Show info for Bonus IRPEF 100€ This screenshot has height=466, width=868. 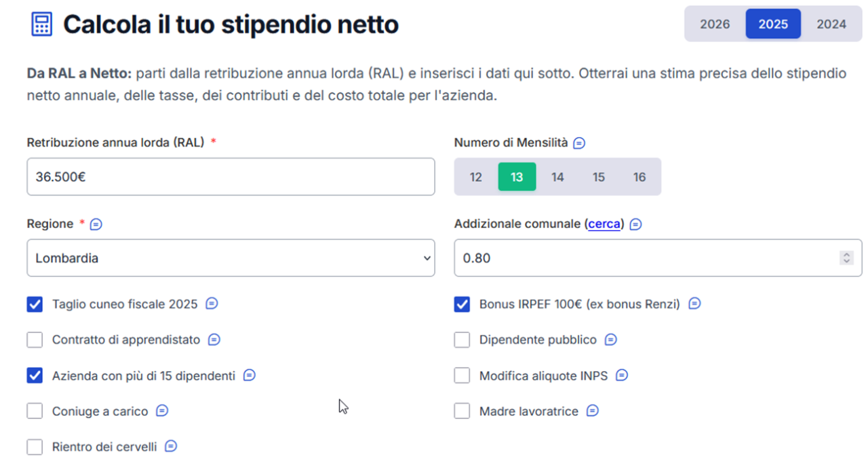pos(694,304)
